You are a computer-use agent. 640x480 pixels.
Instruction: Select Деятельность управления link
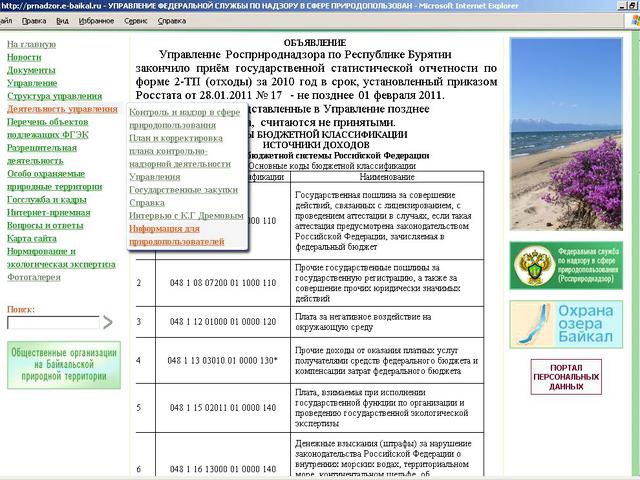point(62,109)
